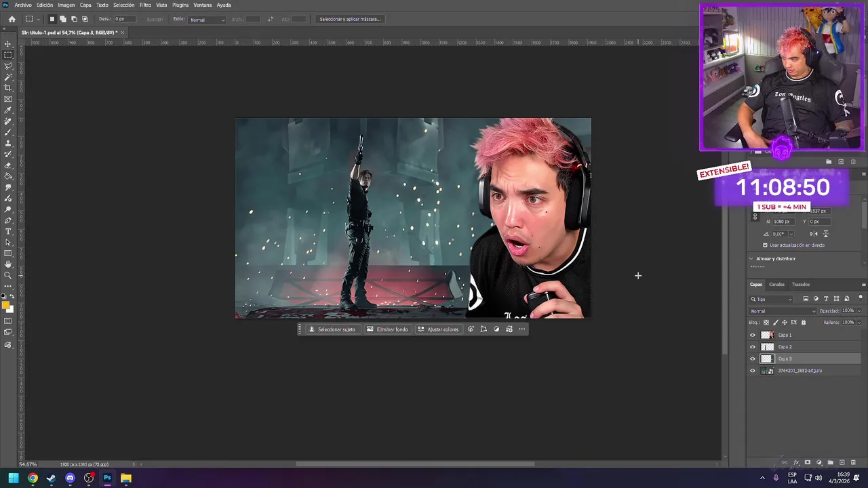The width and height of the screenshot is (868, 488).
Task: Click flip horizontal icon in Properties panel
Action: click(814, 234)
